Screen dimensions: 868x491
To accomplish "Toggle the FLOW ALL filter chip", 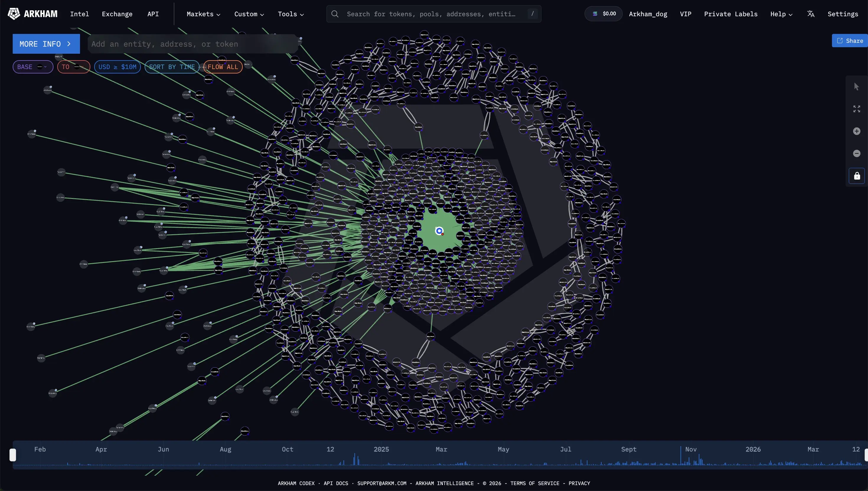I will click(x=223, y=67).
